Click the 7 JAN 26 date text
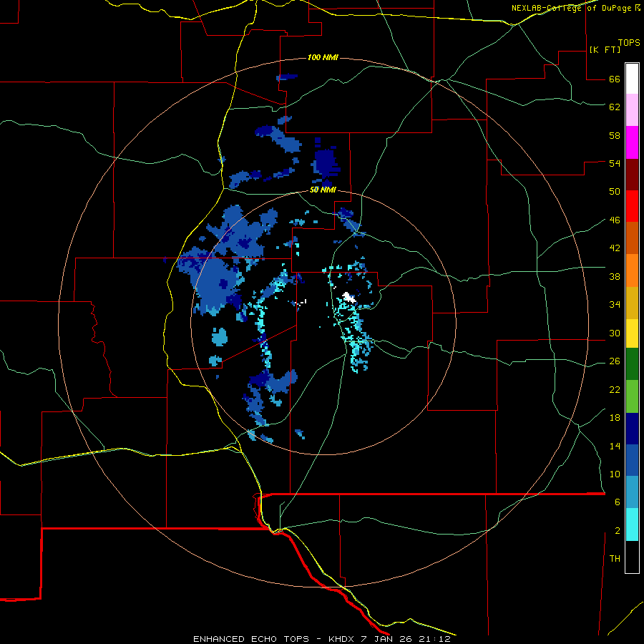Viewport: 644px width, 644px height. [x=387, y=639]
